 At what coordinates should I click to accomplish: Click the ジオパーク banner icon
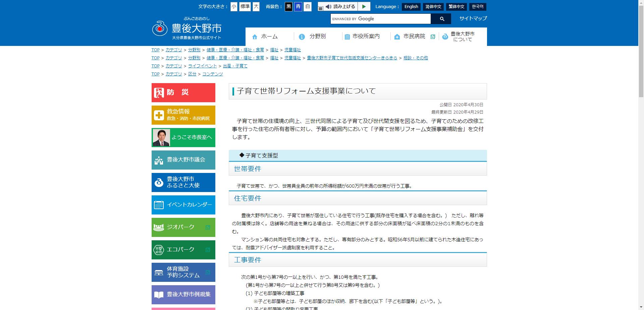[158, 227]
